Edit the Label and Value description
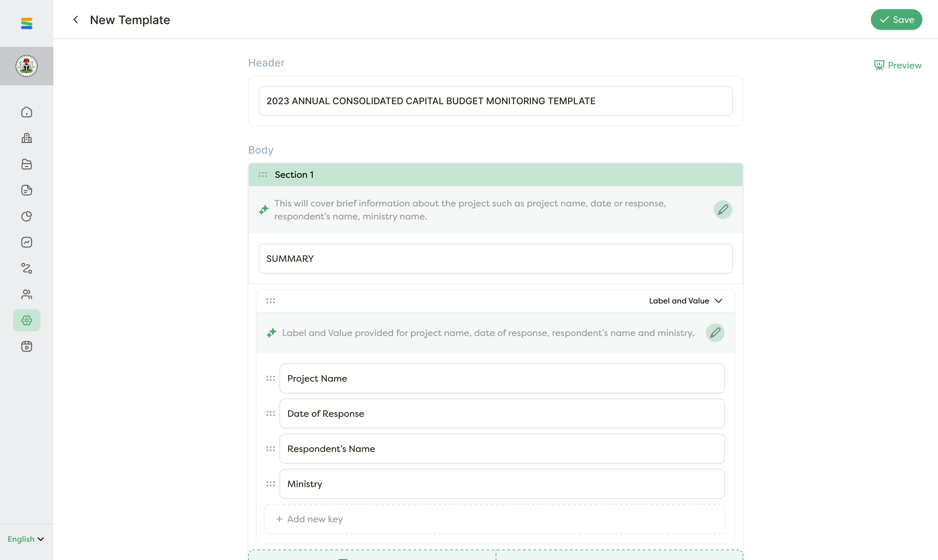This screenshot has height=560, width=938. point(715,333)
